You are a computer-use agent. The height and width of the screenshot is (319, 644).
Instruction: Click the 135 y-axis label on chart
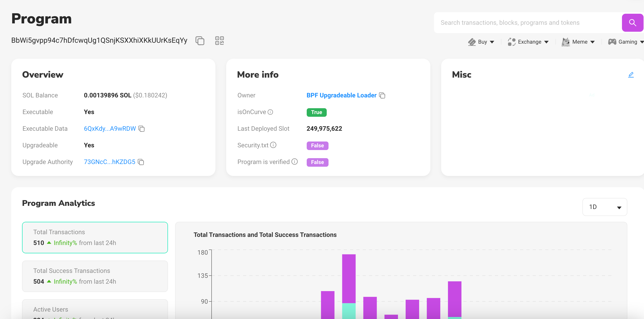pyautogui.click(x=203, y=276)
